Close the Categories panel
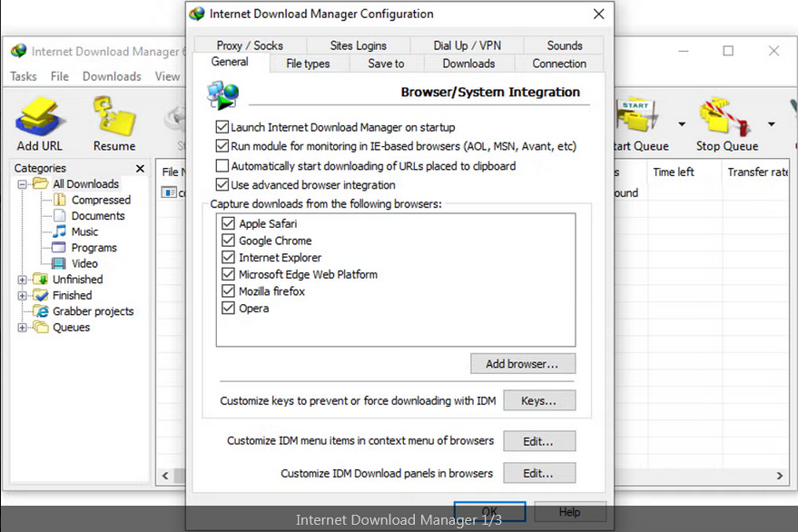The height and width of the screenshot is (532, 798). [141, 168]
